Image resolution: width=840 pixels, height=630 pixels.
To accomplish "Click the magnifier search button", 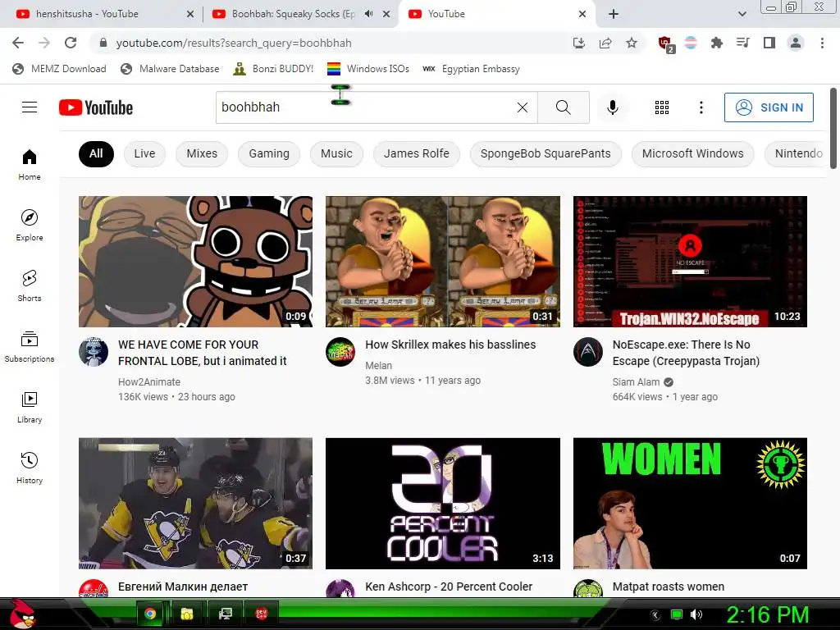I will (x=563, y=107).
